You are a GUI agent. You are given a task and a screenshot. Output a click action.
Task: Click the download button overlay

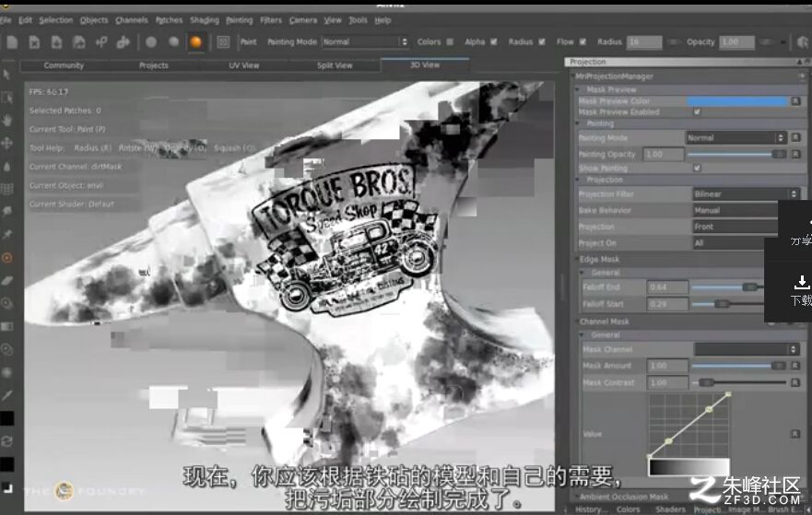coord(801,291)
